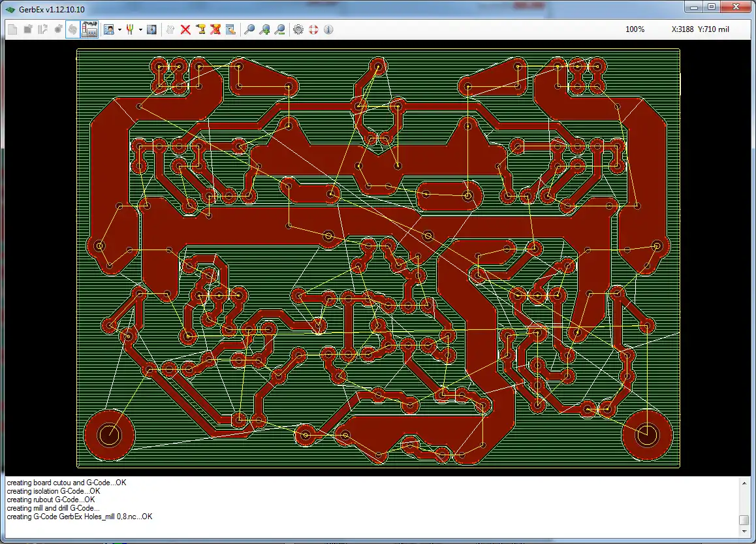Click the 100% zoom level readout

635,29
